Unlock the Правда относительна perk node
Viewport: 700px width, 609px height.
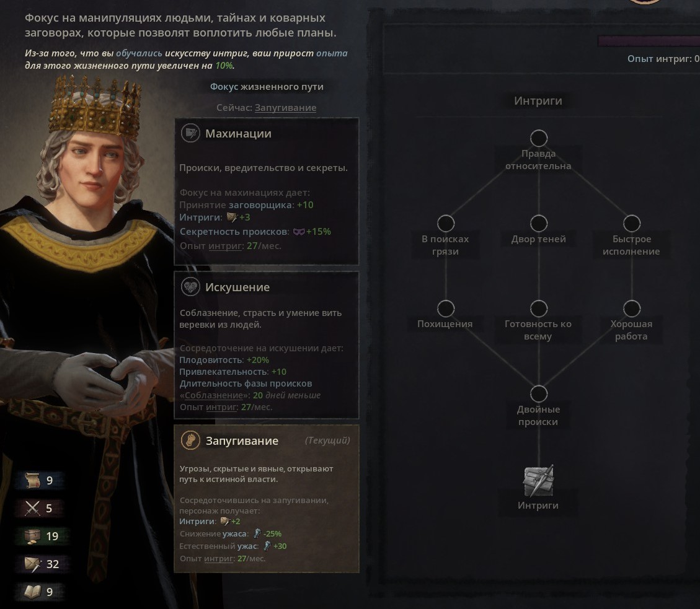[539, 138]
